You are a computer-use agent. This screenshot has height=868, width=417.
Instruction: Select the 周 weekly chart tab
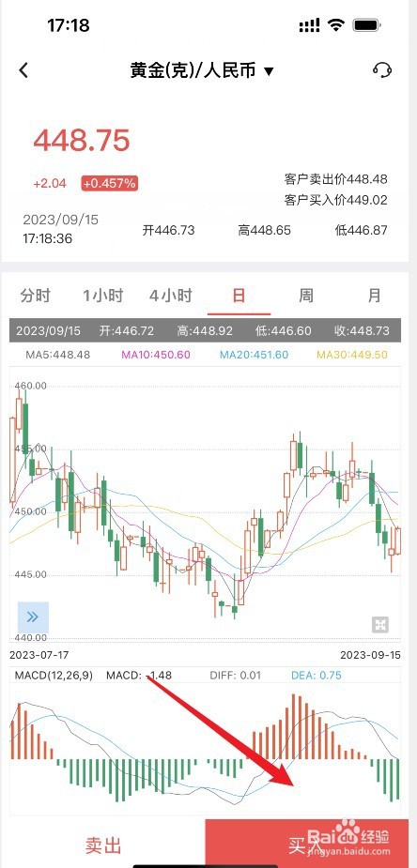[x=306, y=295]
